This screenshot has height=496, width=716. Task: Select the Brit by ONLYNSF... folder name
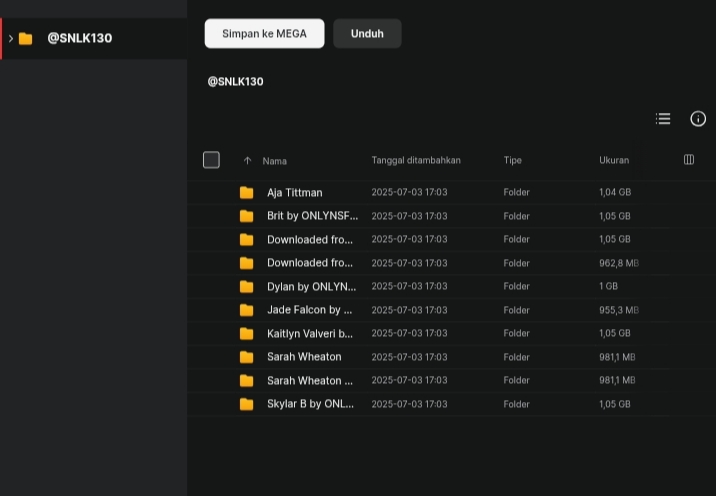[x=312, y=216]
